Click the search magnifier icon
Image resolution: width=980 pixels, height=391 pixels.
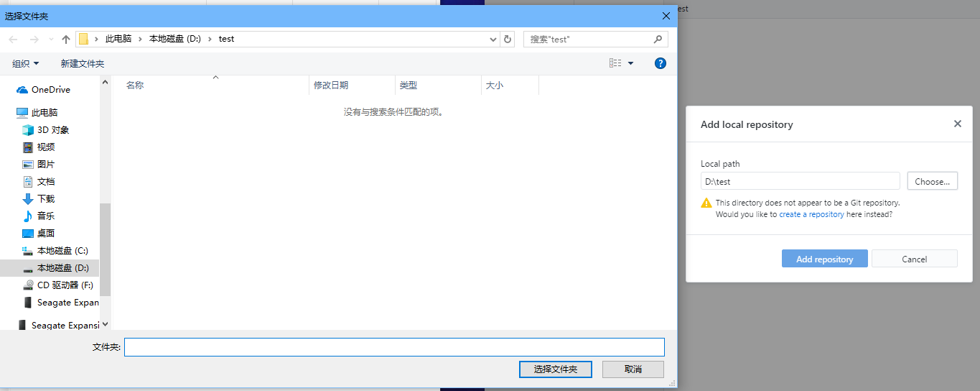658,40
